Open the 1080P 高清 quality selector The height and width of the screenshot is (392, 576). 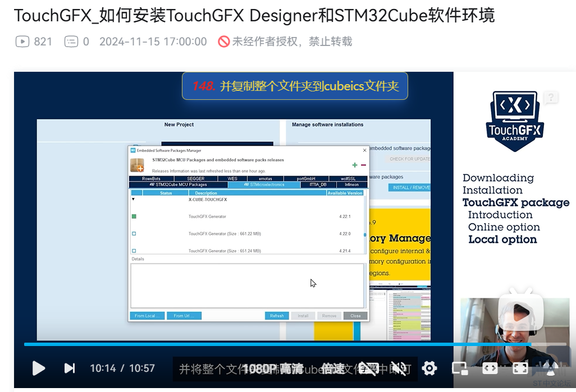[x=273, y=368]
